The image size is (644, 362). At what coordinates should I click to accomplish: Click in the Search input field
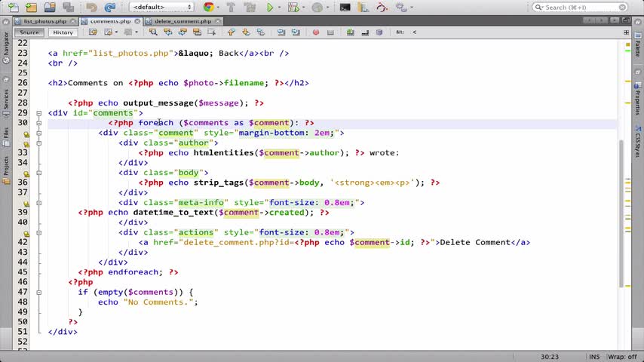(x=580, y=7)
